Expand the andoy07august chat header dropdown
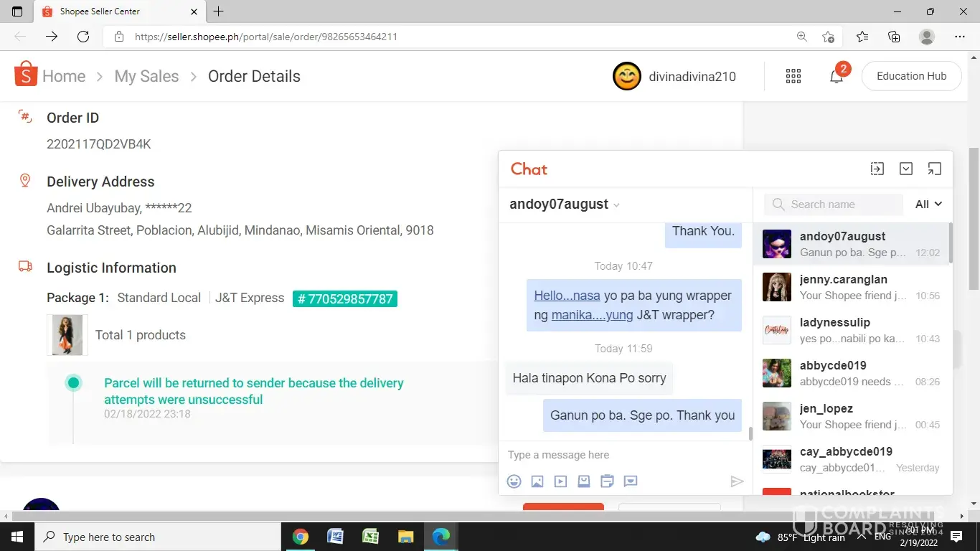980x551 pixels. pyautogui.click(x=616, y=205)
